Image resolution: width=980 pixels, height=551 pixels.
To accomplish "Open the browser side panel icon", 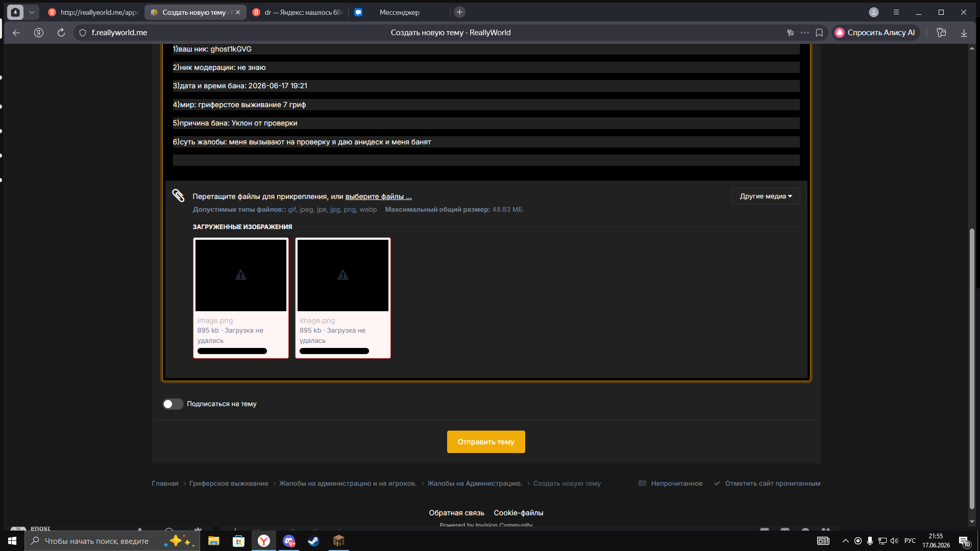I will tap(941, 33).
